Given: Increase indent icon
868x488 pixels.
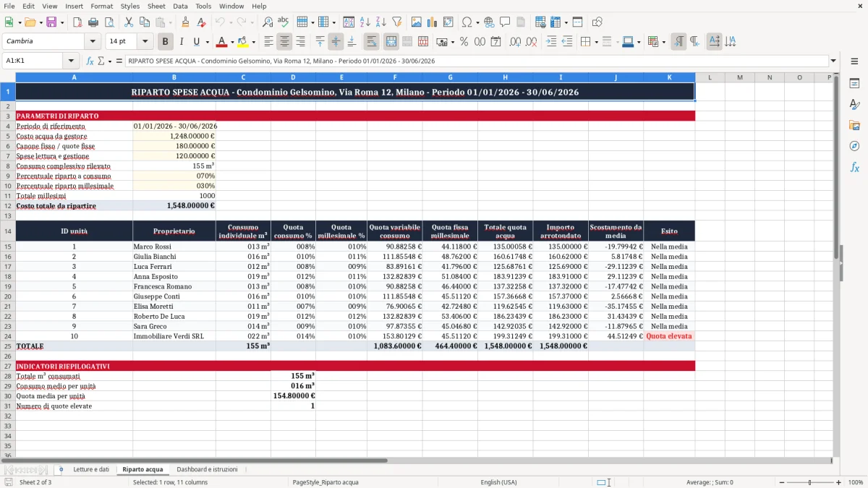Looking at the screenshot, I should click(x=551, y=42).
